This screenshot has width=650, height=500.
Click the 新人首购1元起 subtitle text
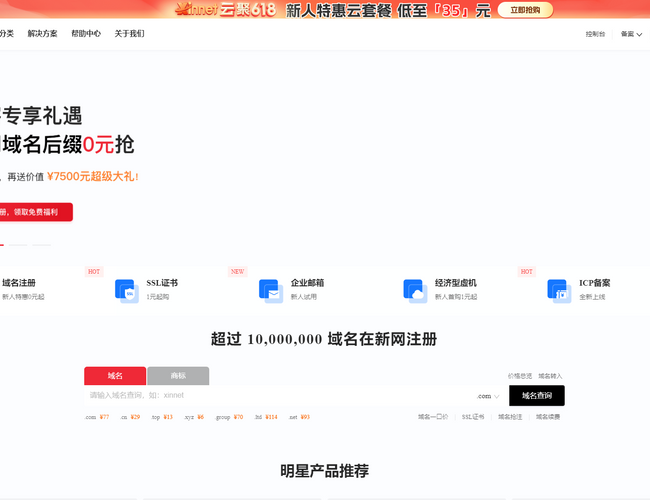point(456,297)
